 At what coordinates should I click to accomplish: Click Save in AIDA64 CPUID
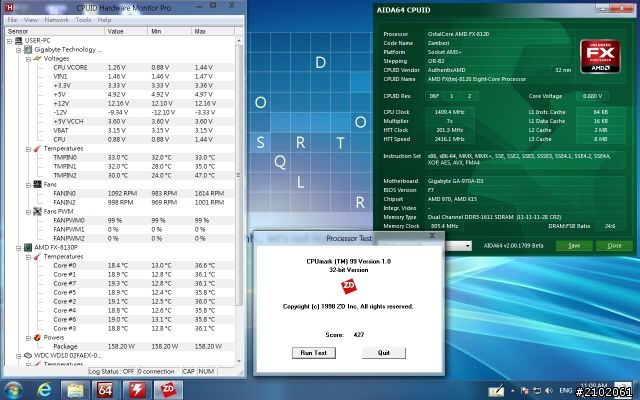[574, 246]
